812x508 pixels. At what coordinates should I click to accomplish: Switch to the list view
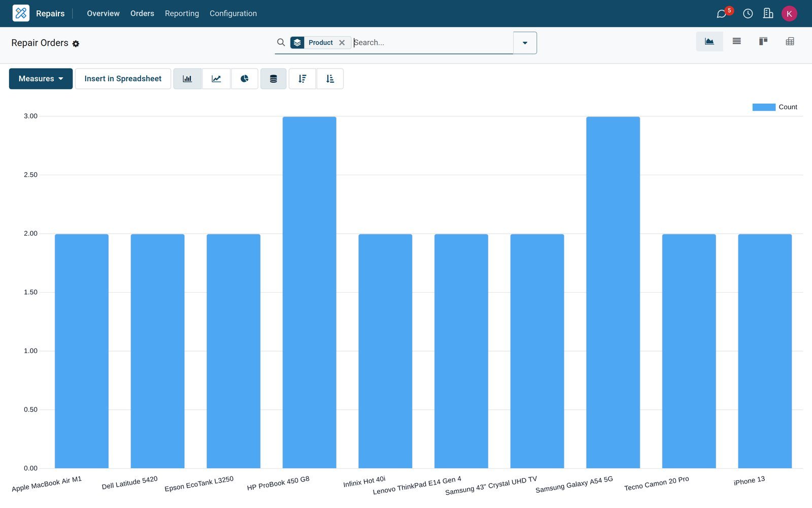pyautogui.click(x=736, y=42)
